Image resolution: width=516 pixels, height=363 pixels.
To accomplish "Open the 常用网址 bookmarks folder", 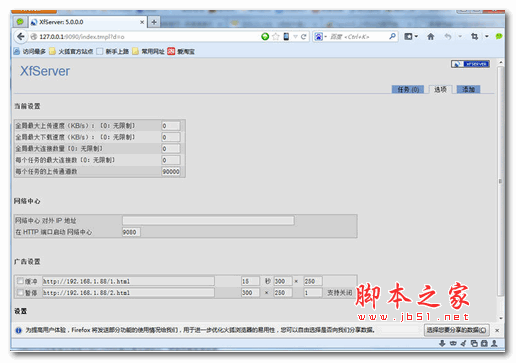I will [148, 51].
